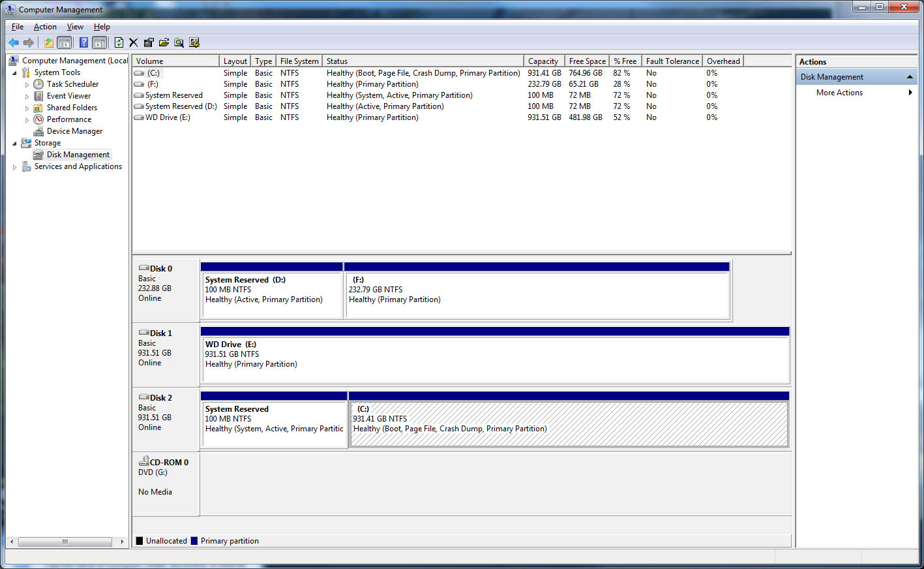Sort by the % Free column header
Viewport: 924px width, 569px height.
(x=625, y=61)
